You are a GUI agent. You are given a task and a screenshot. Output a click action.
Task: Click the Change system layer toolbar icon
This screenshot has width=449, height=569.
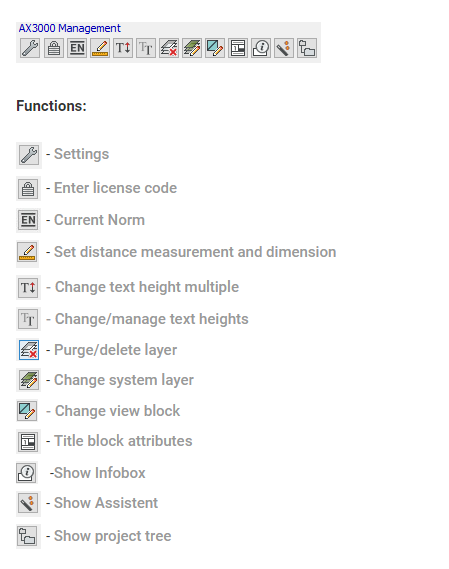[x=192, y=48]
